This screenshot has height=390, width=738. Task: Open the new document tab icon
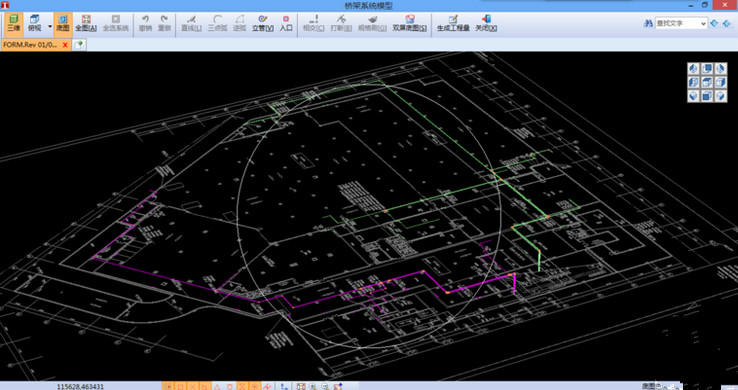[79, 45]
